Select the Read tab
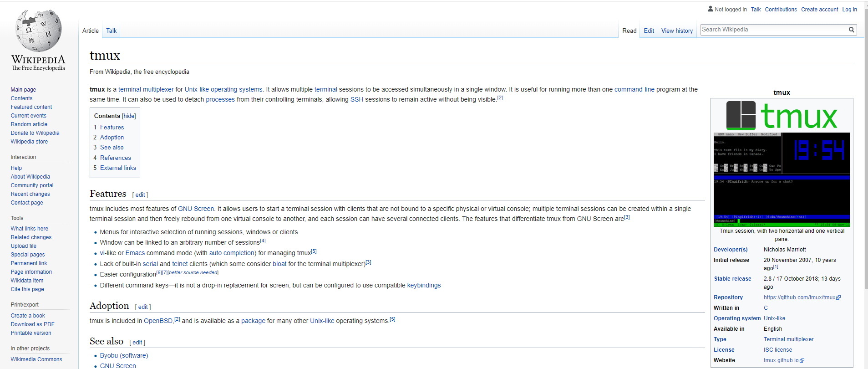Viewport: 868px width, 369px height. tap(629, 31)
